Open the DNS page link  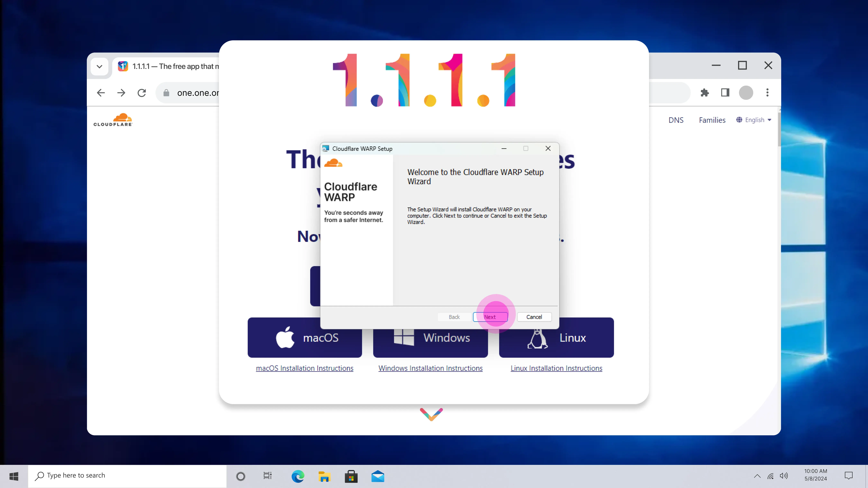676,120
